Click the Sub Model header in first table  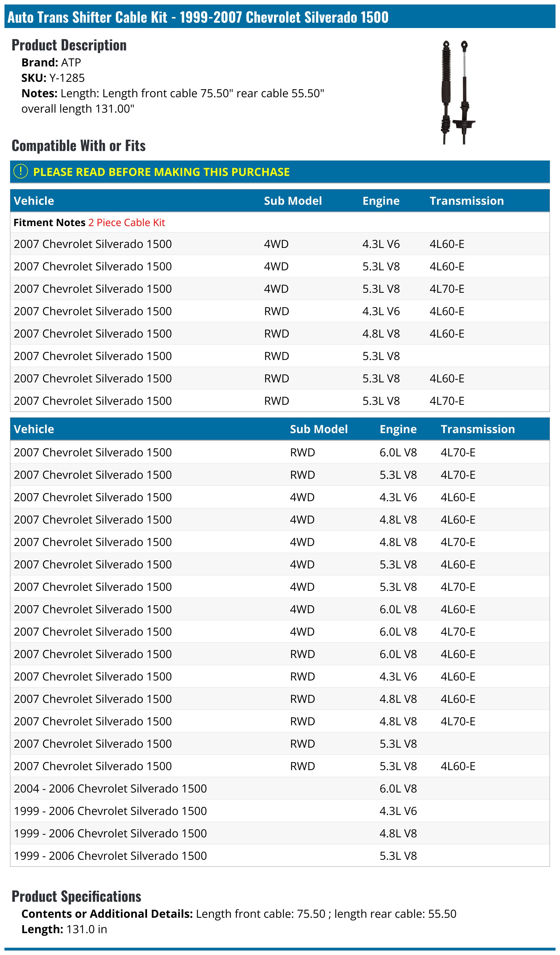click(293, 201)
